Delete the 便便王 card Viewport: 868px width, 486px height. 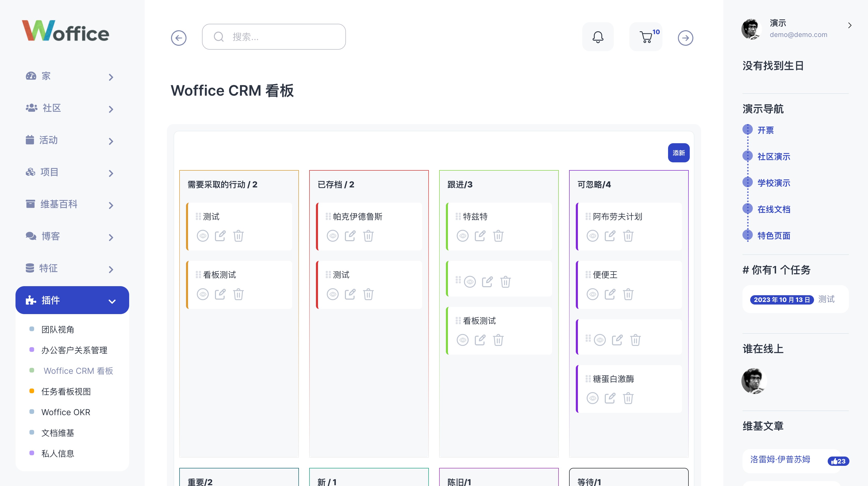point(628,294)
